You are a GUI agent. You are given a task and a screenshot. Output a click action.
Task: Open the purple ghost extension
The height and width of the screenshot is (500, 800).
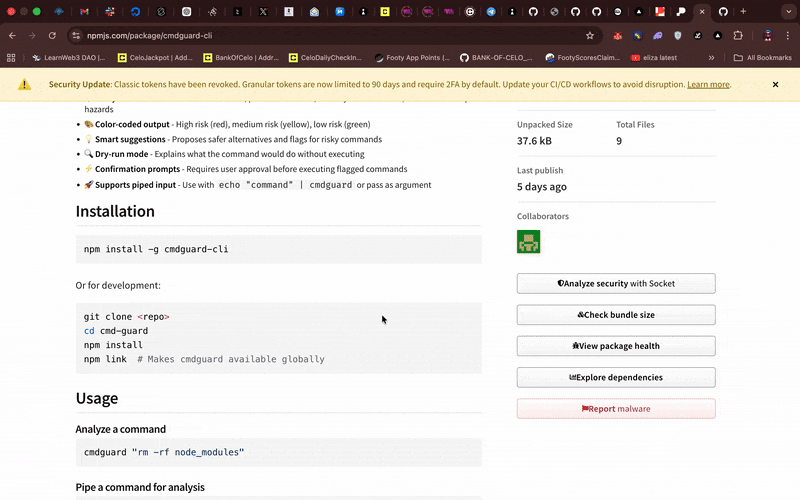(658, 35)
